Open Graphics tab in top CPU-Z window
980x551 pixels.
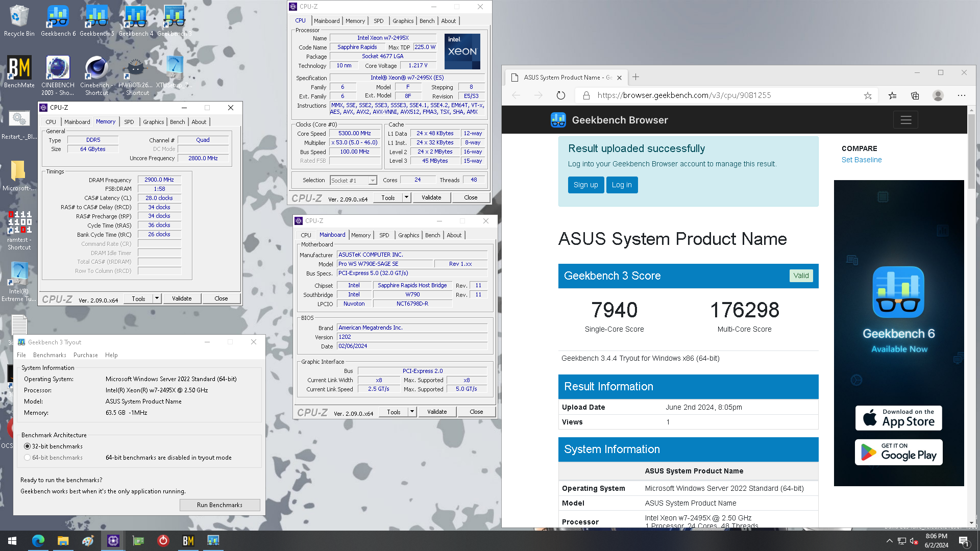point(403,21)
